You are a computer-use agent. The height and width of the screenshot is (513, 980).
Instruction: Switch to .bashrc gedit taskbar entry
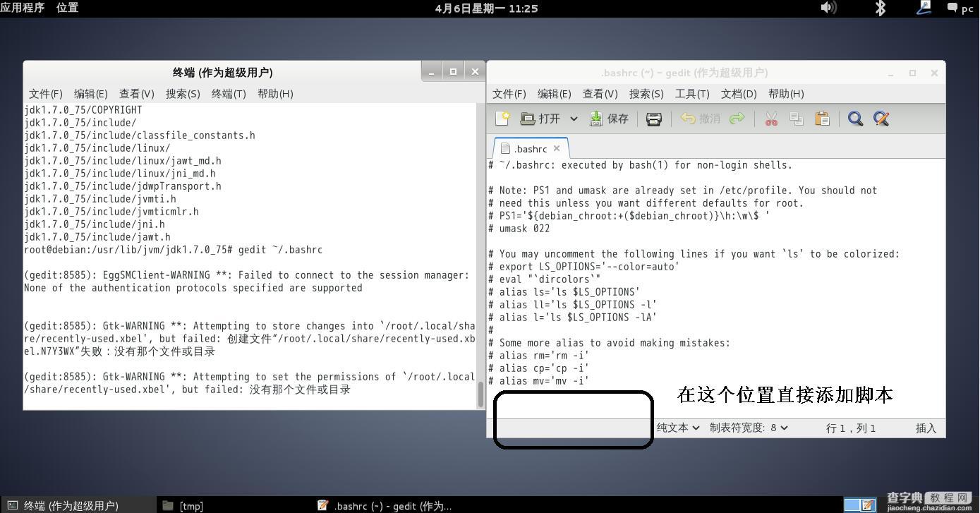click(x=385, y=505)
